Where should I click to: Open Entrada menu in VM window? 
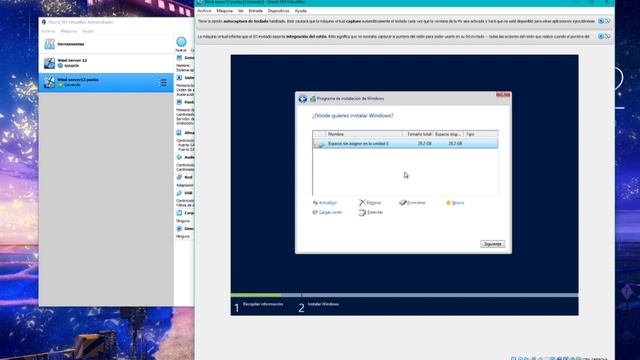(256, 11)
